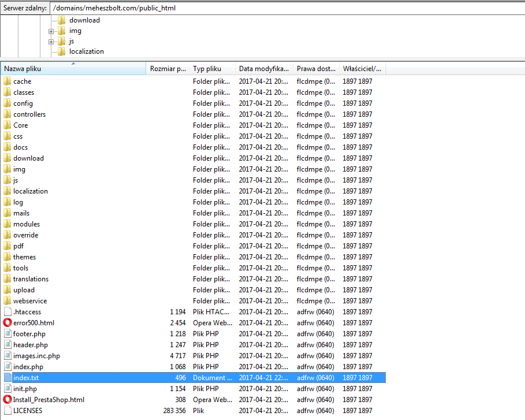Click the Opera icon of error500.html
The height and width of the screenshot is (420, 525).
pos(8,323)
